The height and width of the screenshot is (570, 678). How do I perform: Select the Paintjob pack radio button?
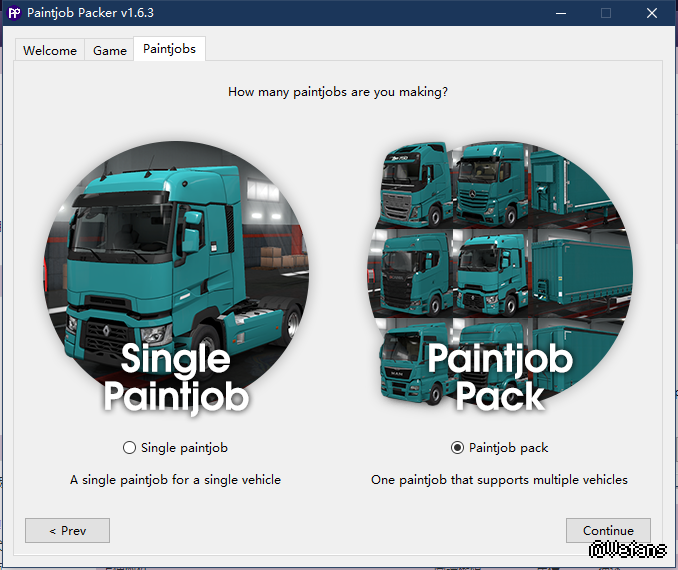coord(457,448)
